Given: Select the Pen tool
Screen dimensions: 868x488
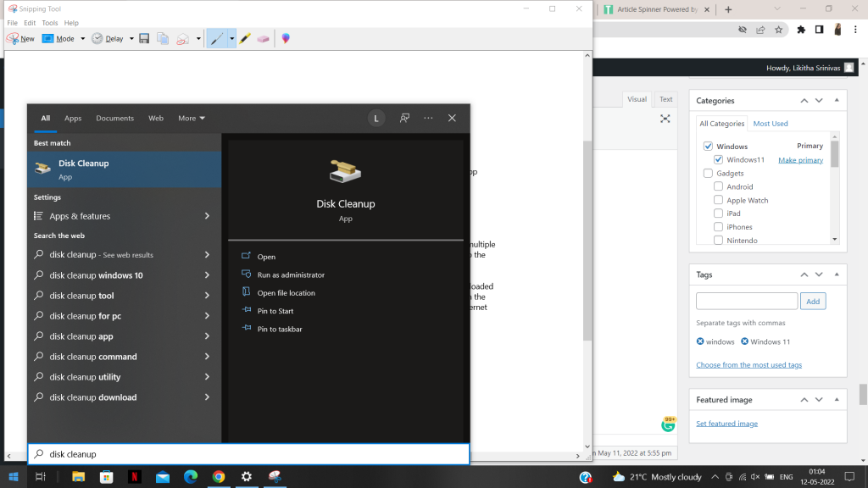Looking at the screenshot, I should click(218, 38).
